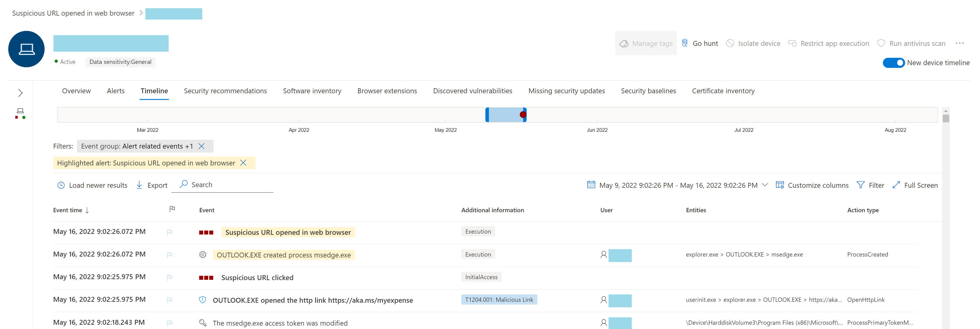Click Data sensitivity:General tag
980x329 pixels.
click(x=120, y=62)
